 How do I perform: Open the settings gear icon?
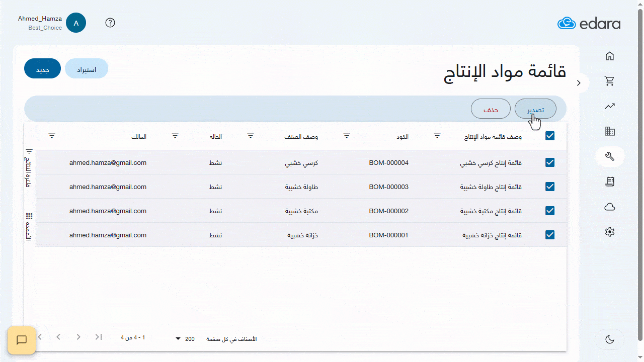610,232
